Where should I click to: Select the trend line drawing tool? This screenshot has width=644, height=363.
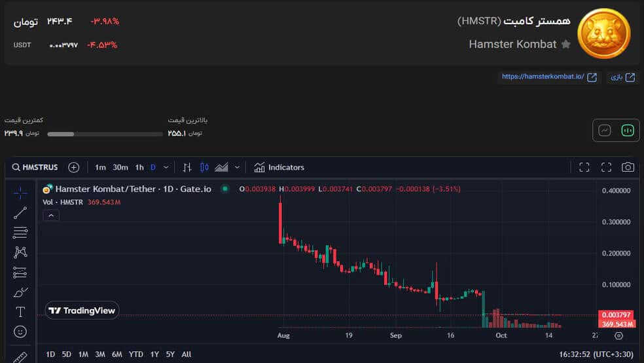pos(20,212)
